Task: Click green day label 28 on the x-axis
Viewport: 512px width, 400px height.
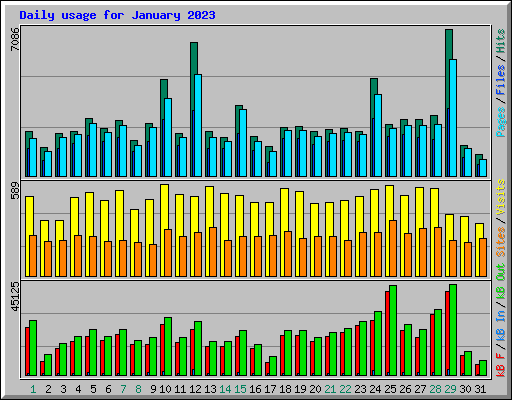Action: [435, 389]
